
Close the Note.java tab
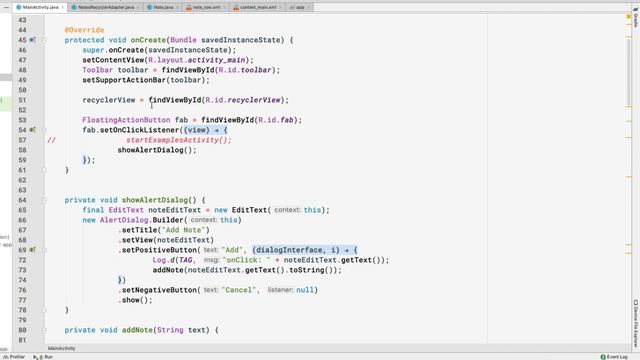pyautogui.click(x=177, y=7)
